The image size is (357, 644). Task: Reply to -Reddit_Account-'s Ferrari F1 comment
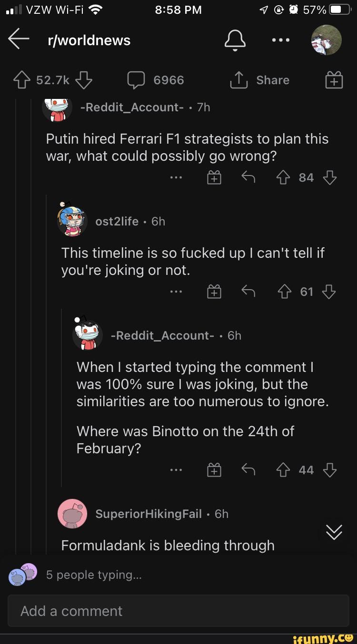point(248,177)
